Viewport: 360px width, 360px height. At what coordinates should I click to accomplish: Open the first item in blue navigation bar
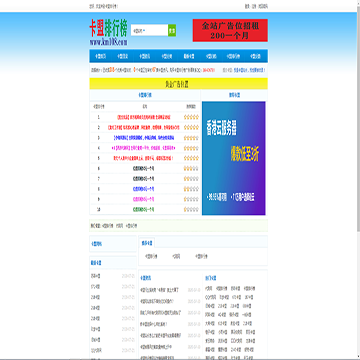pos(101,56)
